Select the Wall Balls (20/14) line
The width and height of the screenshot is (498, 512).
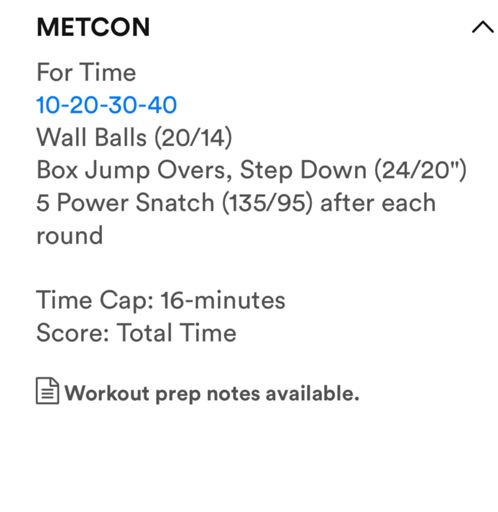point(134,138)
